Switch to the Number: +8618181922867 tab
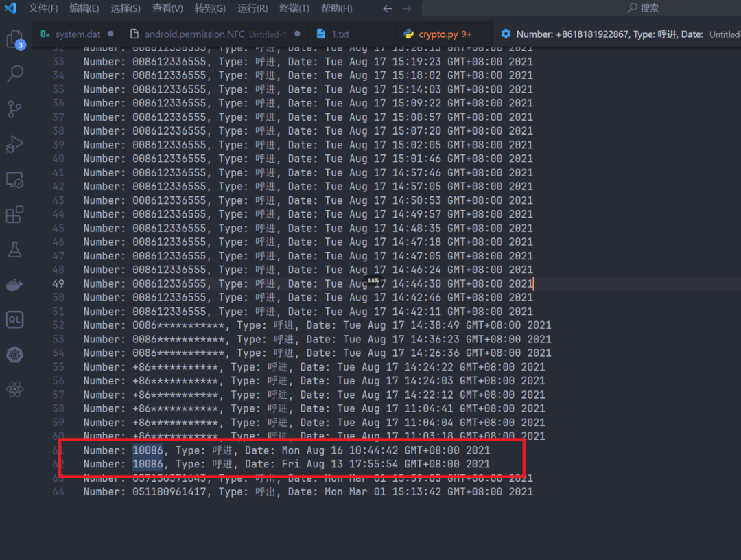The height and width of the screenshot is (560, 741). 617,34
